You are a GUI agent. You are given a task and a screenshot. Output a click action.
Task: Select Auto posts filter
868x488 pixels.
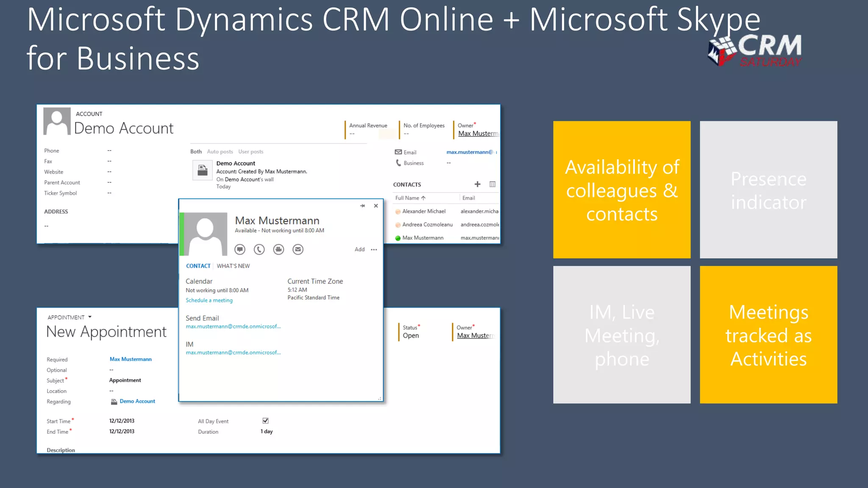pyautogui.click(x=220, y=152)
